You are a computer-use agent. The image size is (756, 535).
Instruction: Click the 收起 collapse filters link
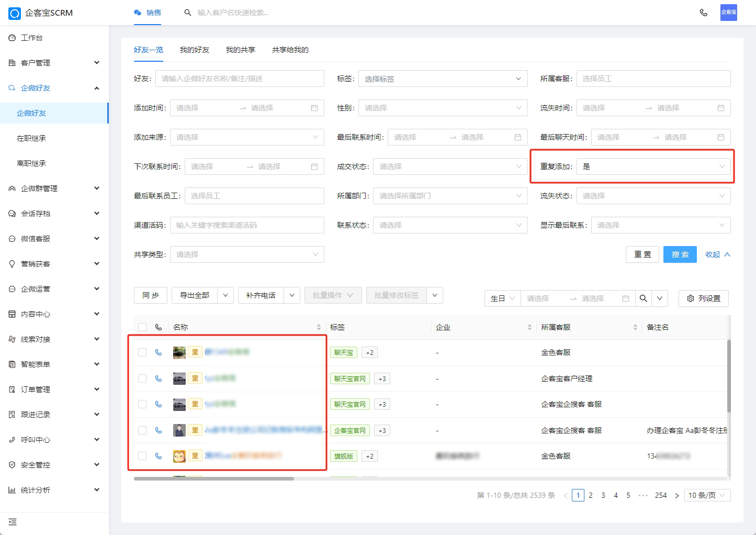point(718,254)
